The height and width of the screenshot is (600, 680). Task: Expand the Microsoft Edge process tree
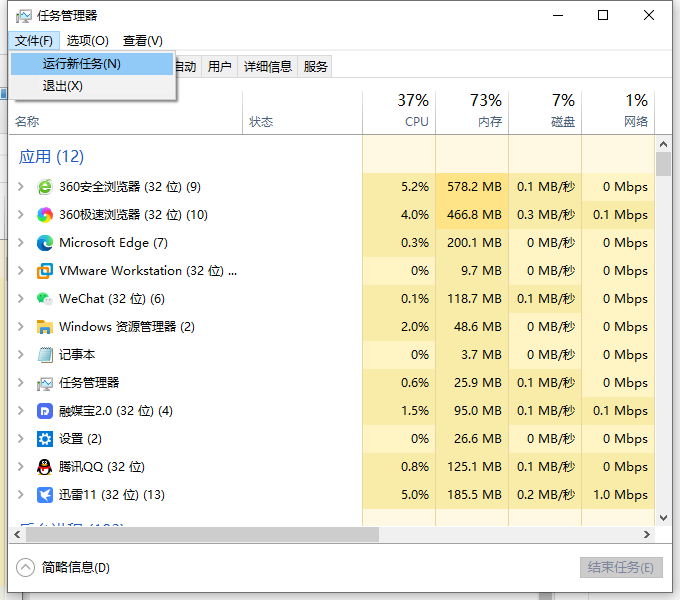(21, 243)
